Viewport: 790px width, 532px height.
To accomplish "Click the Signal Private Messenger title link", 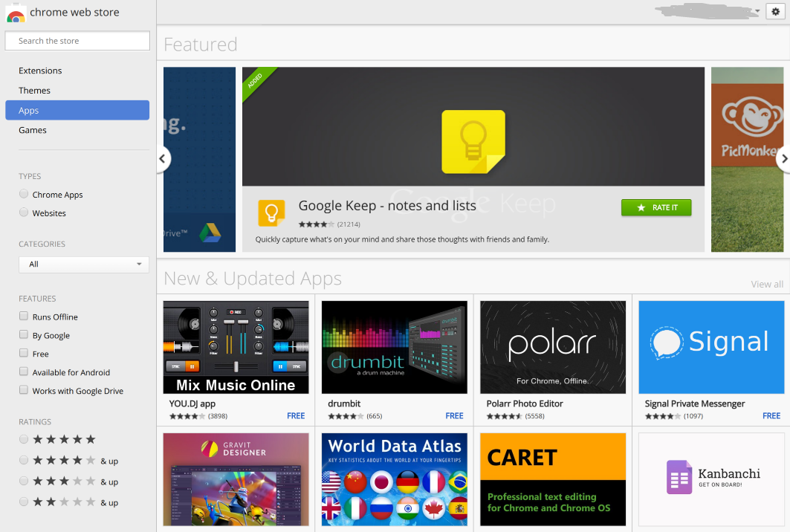I will pos(695,403).
